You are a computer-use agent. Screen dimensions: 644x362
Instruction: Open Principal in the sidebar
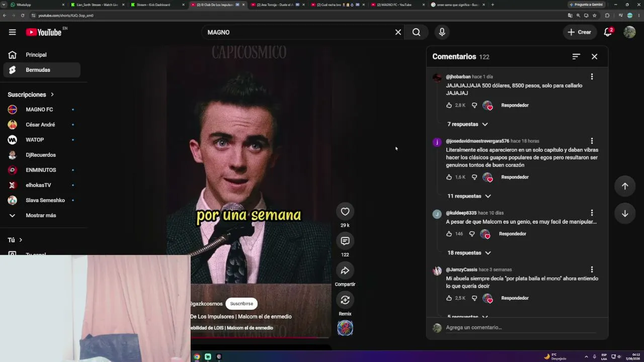coord(42,55)
